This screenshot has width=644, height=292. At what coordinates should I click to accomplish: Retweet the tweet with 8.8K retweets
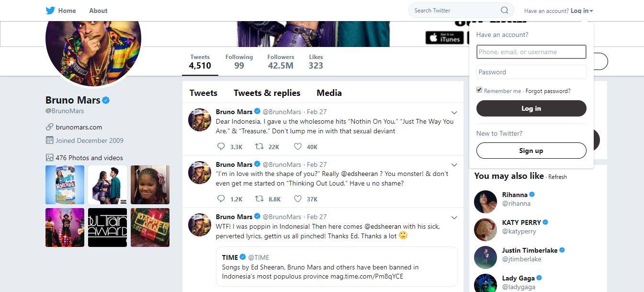pyautogui.click(x=259, y=199)
